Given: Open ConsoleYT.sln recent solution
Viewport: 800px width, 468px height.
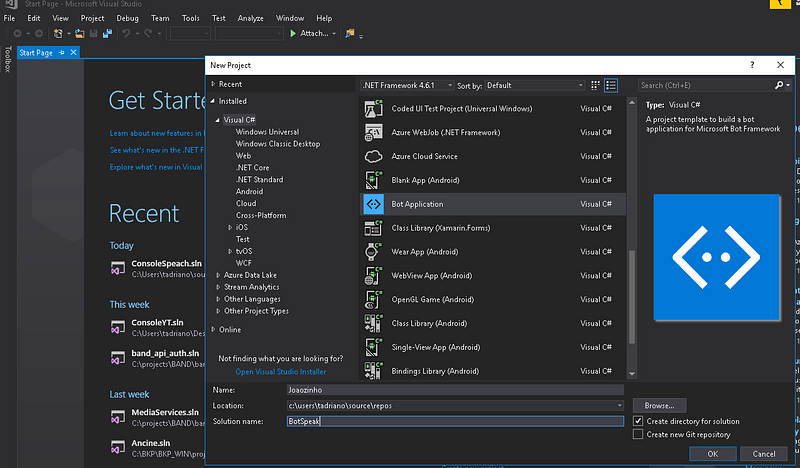Looking at the screenshot, I should pyautogui.click(x=157, y=323).
